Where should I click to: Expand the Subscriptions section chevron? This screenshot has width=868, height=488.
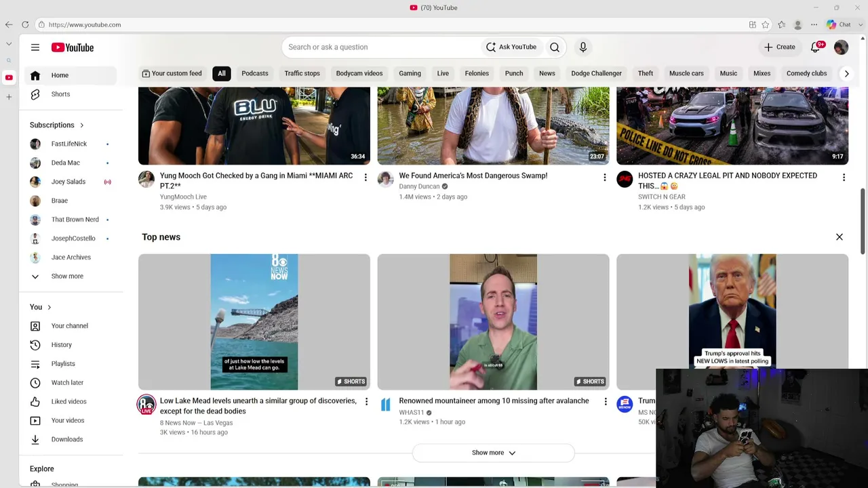(x=81, y=125)
